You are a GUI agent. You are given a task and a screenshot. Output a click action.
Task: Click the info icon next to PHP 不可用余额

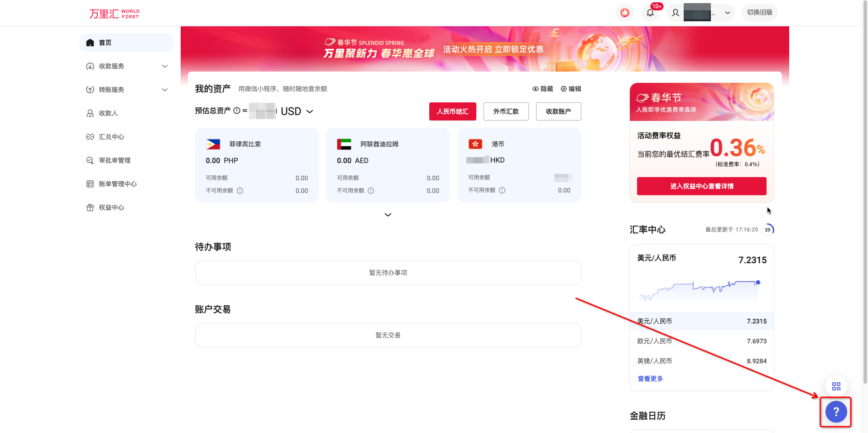[x=240, y=191]
